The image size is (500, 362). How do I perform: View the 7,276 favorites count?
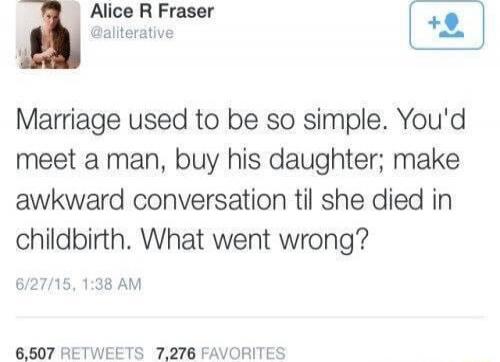(x=176, y=353)
